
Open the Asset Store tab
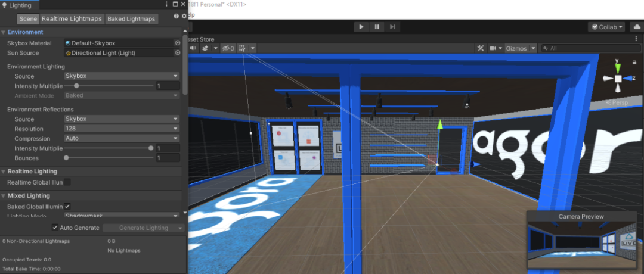(x=202, y=39)
